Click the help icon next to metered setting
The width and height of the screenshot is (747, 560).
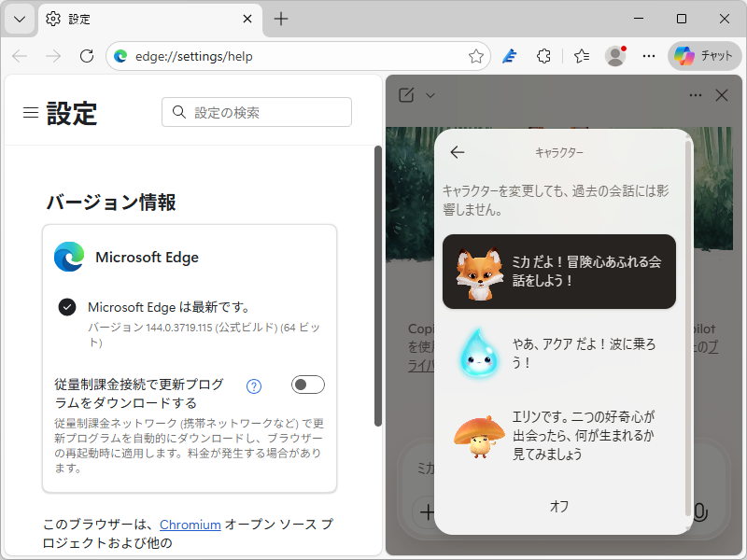pos(253,385)
